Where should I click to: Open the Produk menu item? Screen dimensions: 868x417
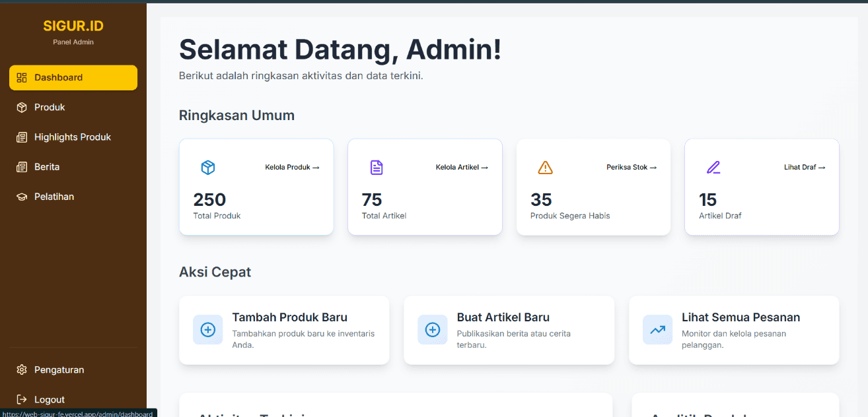pos(73,107)
